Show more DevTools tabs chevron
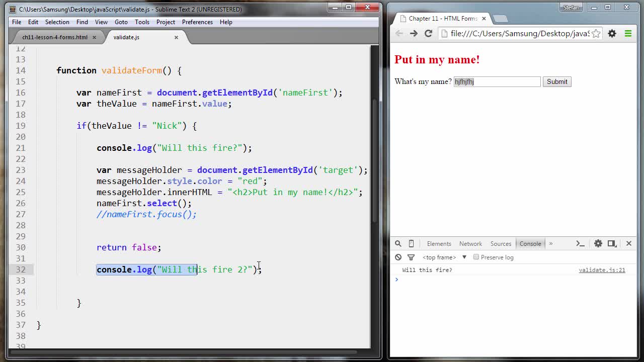Screen dimensions: 644x362 coord(551,243)
